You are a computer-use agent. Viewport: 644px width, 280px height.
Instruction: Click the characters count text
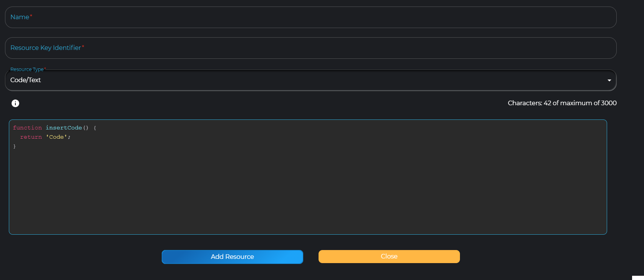(562, 103)
